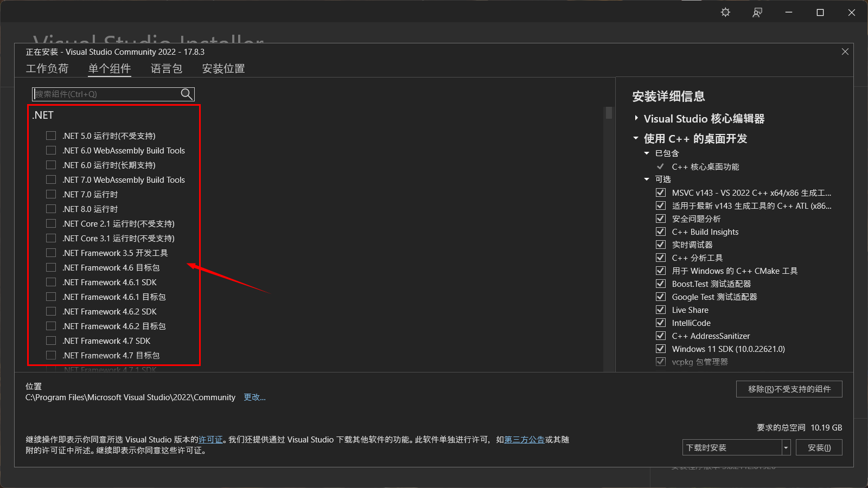Check .NET Framework 4.6.2 SDK
This screenshot has height=488, width=868.
51,311
